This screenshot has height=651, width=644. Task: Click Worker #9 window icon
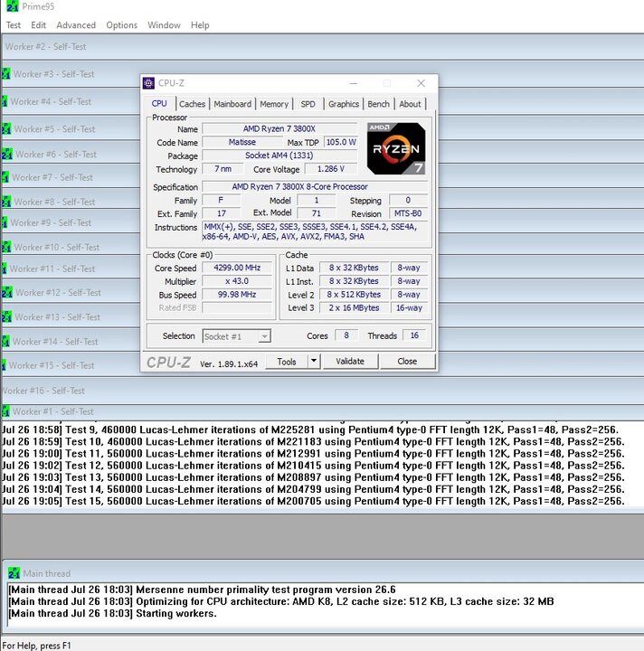[5, 222]
